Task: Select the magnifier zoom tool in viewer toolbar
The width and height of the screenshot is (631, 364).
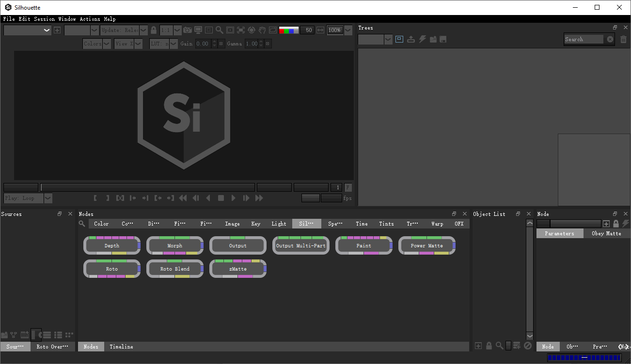Action: click(220, 30)
